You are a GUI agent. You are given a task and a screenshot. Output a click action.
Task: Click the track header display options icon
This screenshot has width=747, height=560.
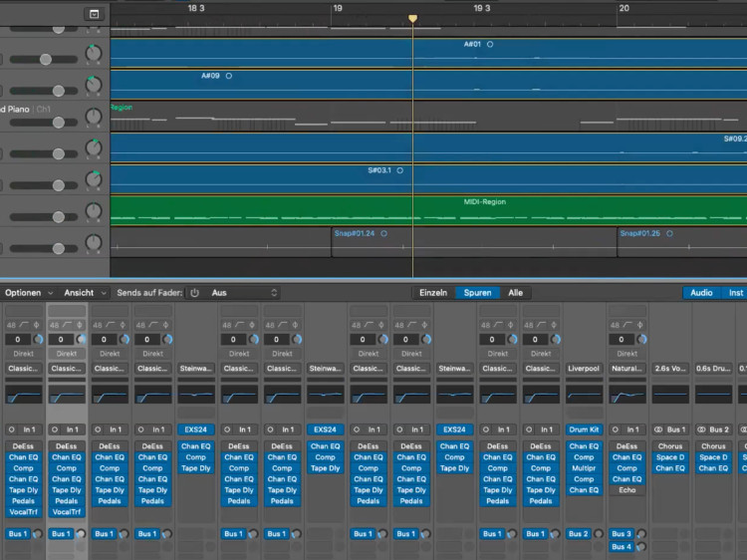click(94, 14)
